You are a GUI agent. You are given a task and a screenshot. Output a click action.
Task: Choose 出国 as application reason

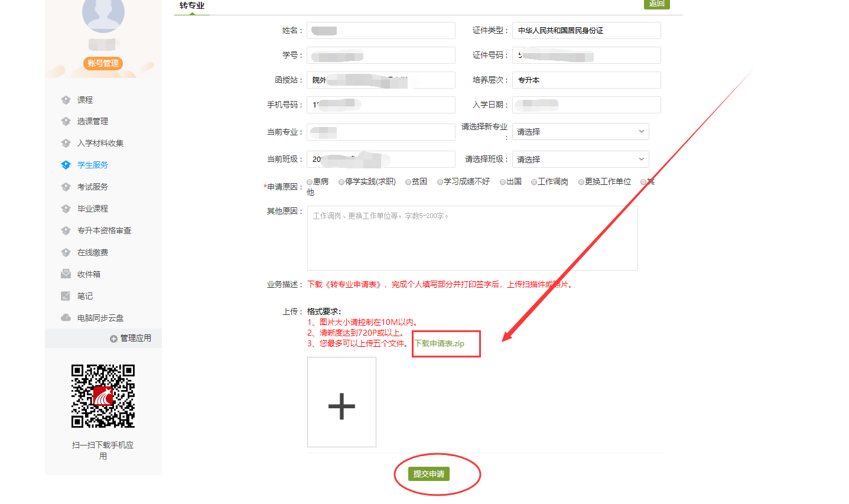503,182
